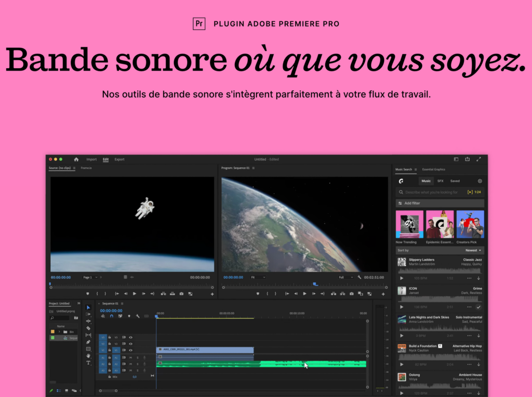Toggle timeline Snap magnet
The image size is (532, 397).
(x=111, y=316)
